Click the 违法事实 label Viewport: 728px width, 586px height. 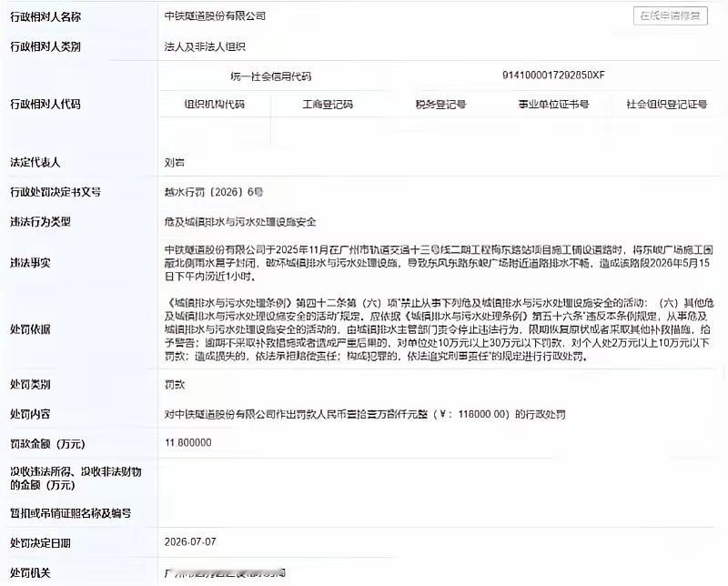point(30,263)
